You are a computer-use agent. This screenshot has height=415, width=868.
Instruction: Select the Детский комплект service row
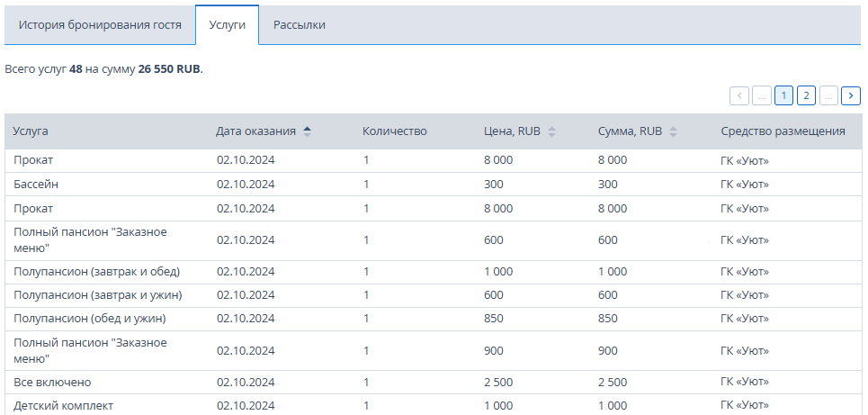coord(434,405)
